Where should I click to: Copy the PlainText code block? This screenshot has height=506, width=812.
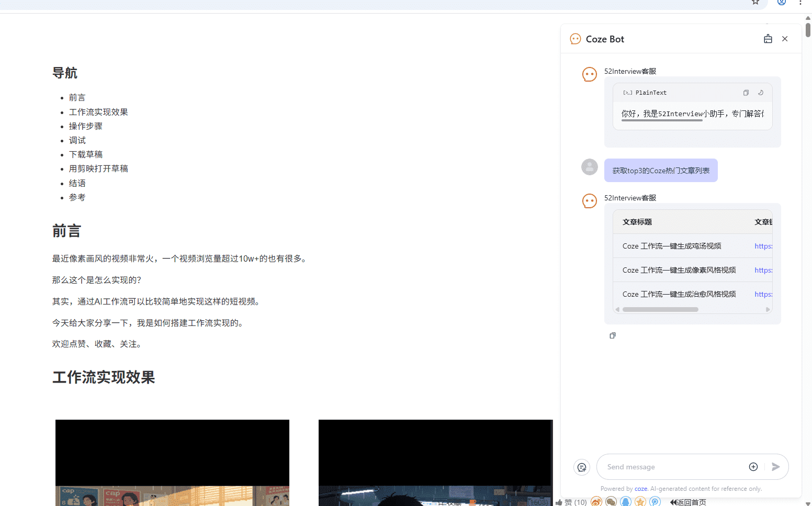point(746,93)
